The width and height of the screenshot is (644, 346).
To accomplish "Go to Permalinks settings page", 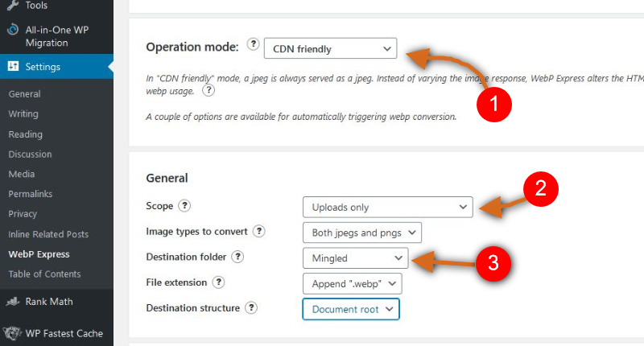I will point(31,194).
